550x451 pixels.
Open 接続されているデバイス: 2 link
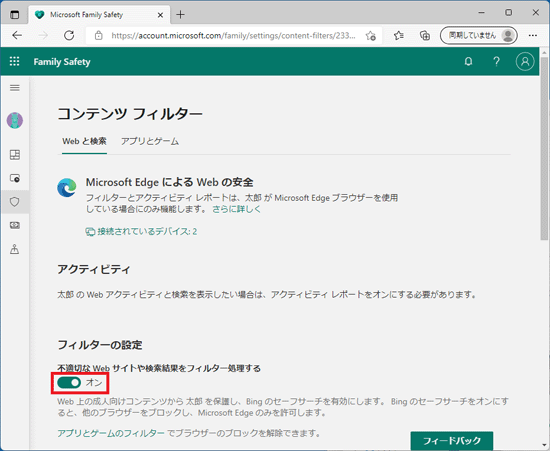(141, 231)
